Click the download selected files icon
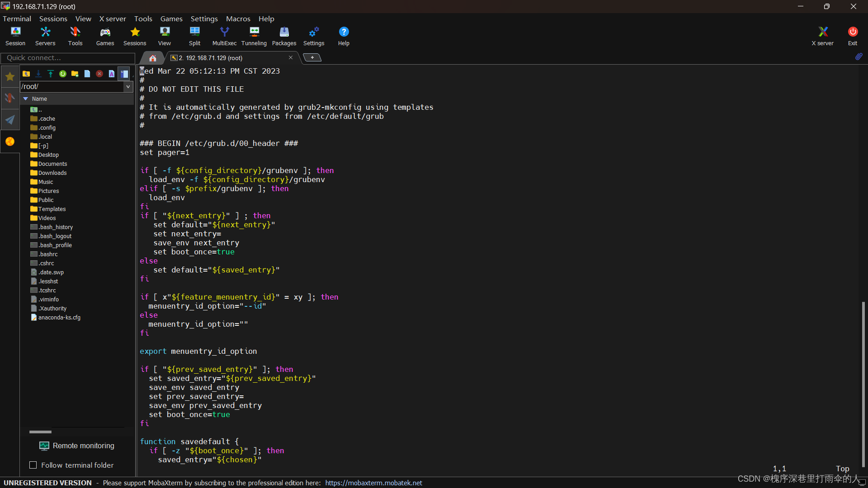 tap(38, 74)
